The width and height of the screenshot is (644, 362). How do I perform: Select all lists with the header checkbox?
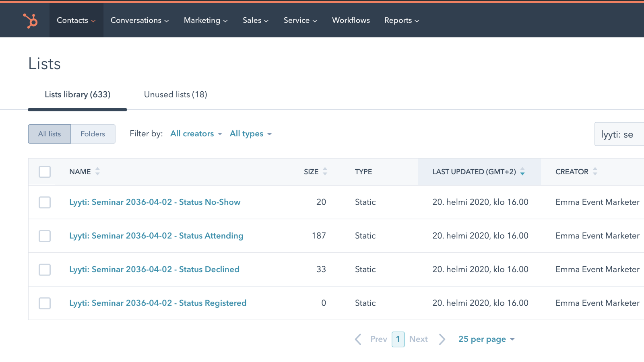[45, 171]
